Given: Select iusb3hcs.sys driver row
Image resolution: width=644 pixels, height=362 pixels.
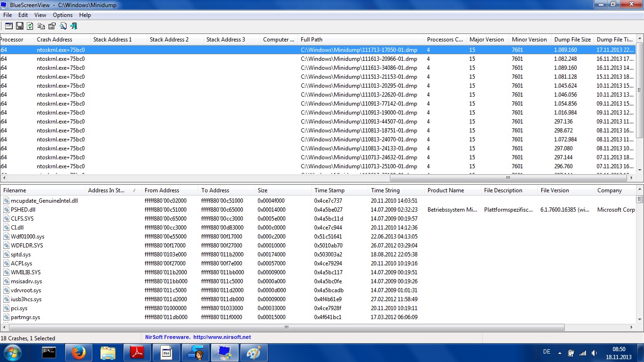Looking at the screenshot, I should click(x=318, y=299).
